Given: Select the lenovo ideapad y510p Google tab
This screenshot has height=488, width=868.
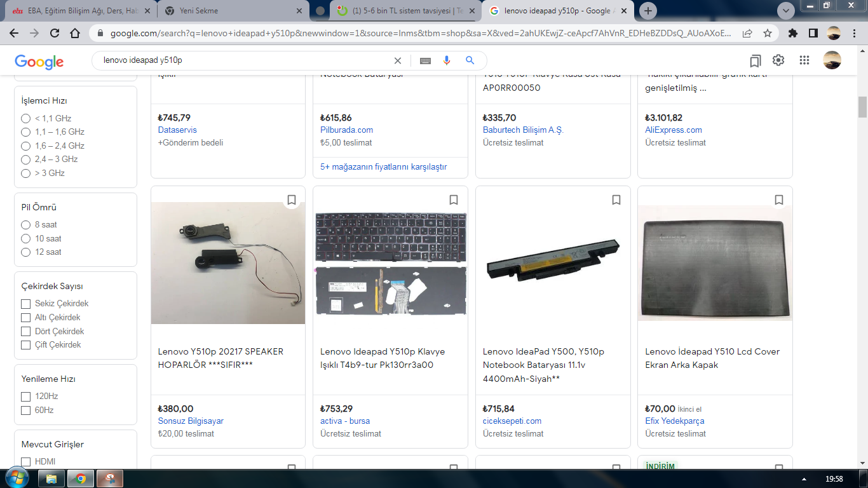Looking at the screenshot, I should pos(559,11).
